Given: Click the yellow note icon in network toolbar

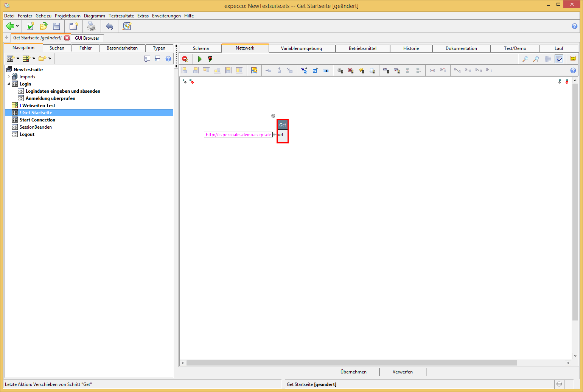Looking at the screenshot, I should point(573,59).
